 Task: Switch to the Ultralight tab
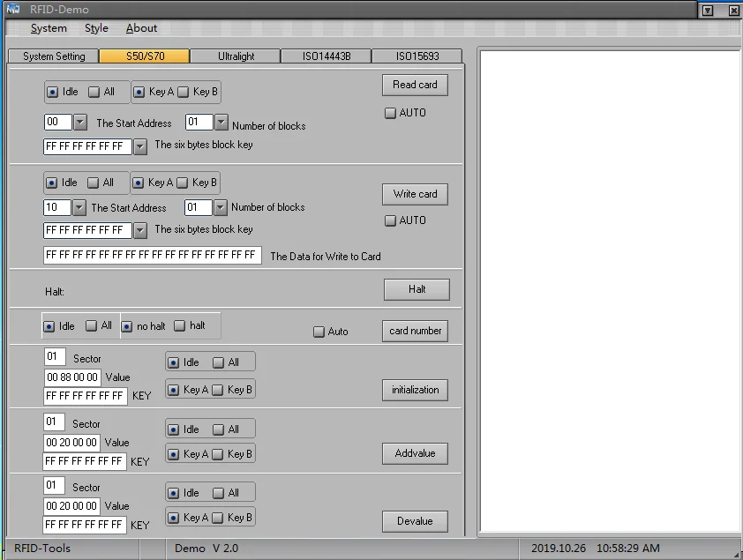[x=236, y=56]
